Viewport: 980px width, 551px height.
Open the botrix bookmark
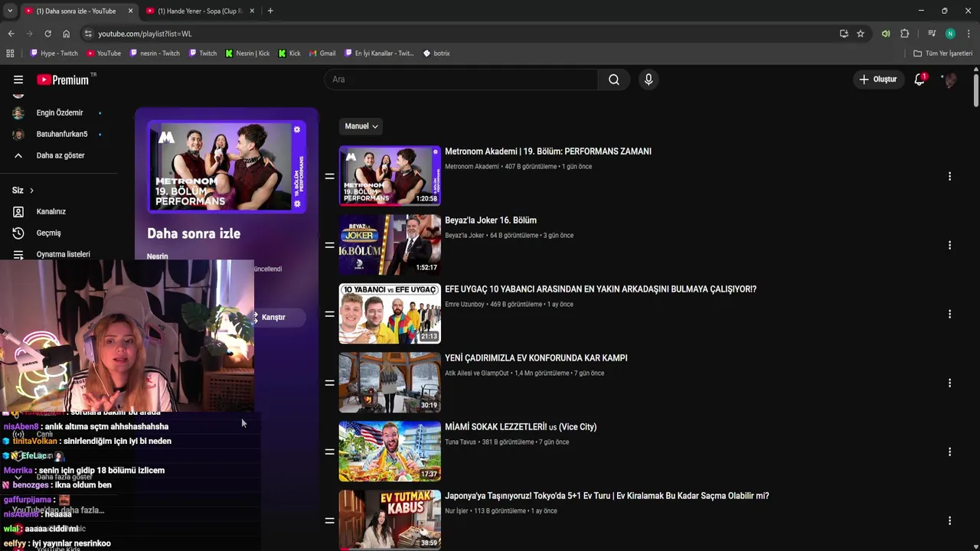tap(436, 54)
